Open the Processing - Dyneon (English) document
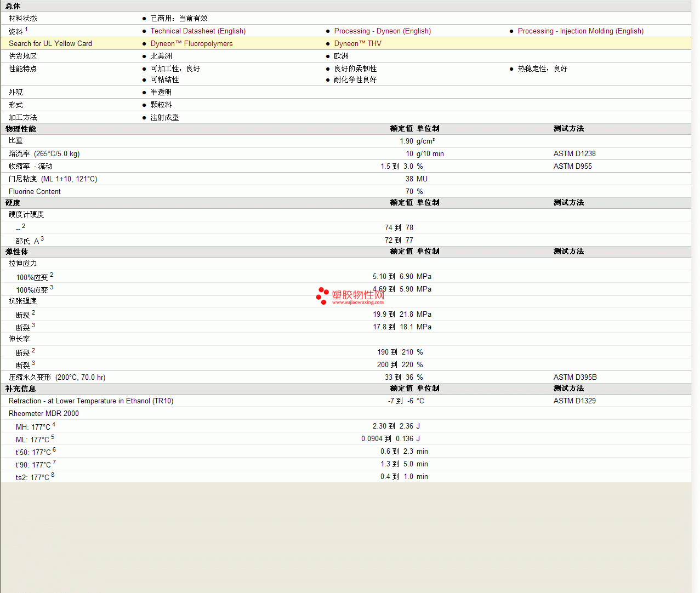The height and width of the screenshot is (593, 700). (x=383, y=31)
